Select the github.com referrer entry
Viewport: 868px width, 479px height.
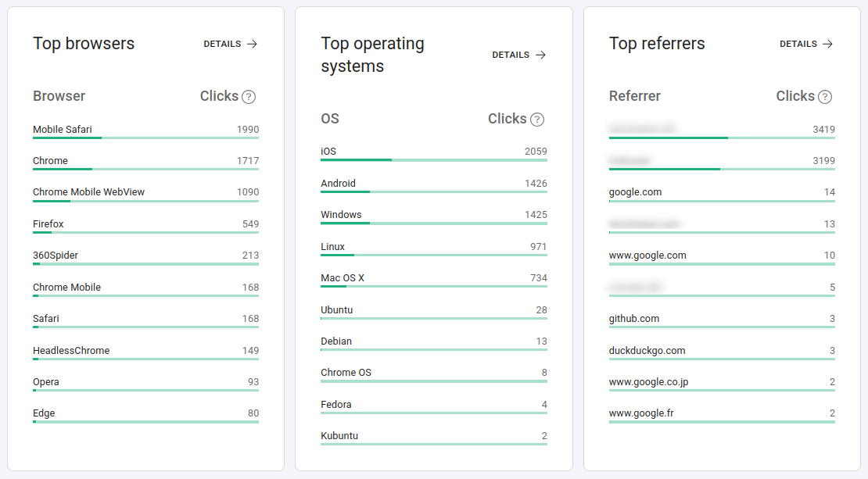(x=634, y=319)
